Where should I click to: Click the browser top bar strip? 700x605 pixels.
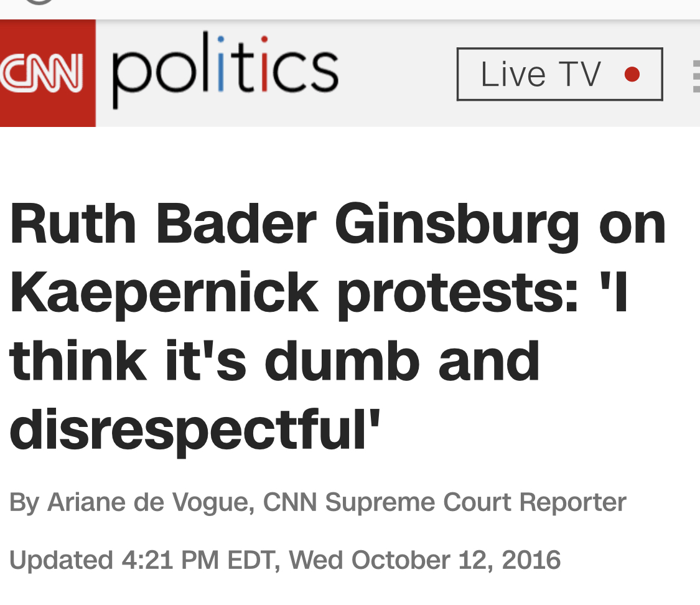[x=350, y=9]
